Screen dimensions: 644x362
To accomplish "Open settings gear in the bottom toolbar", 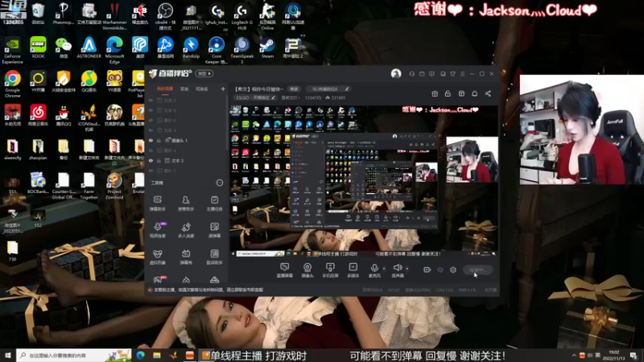I will (x=453, y=269).
